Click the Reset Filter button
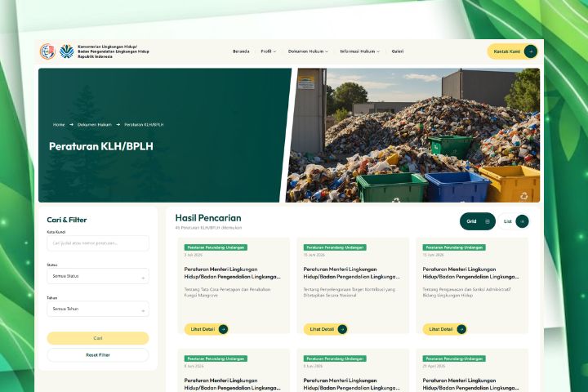Viewport: 588px width, 392px height. pos(98,355)
